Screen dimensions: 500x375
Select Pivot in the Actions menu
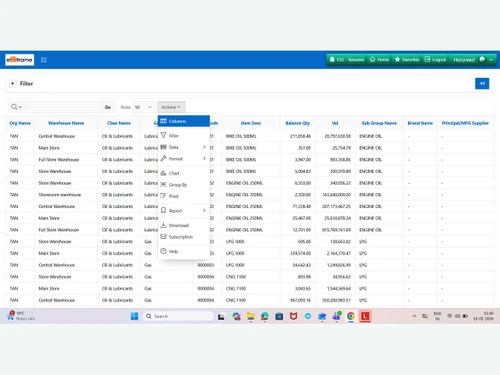pyautogui.click(x=184, y=196)
